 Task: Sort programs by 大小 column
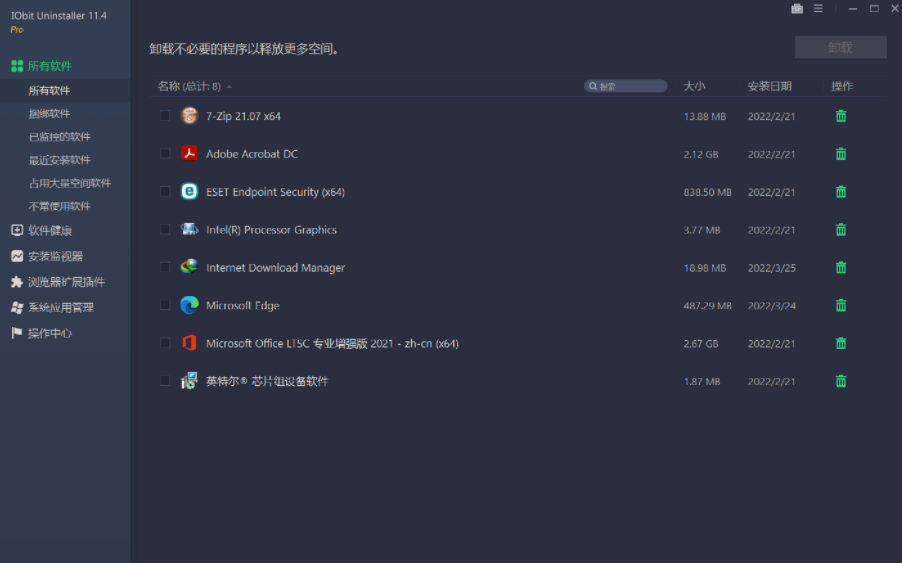coord(694,86)
